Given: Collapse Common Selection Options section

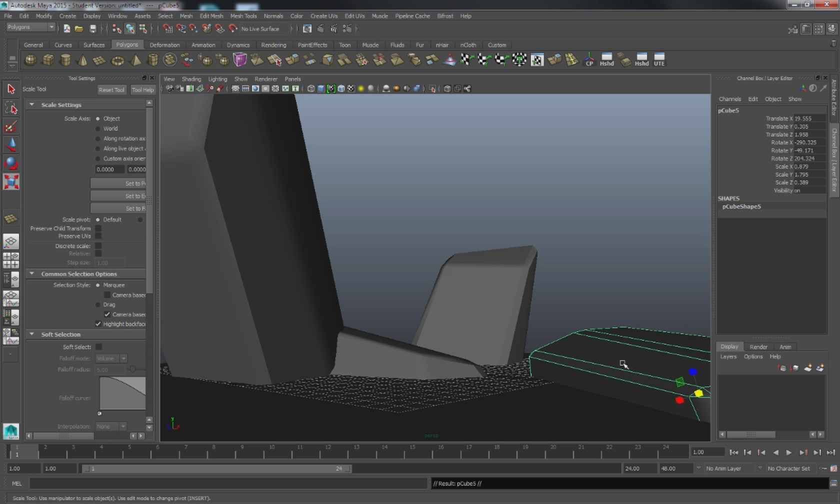Looking at the screenshot, I should pos(32,274).
